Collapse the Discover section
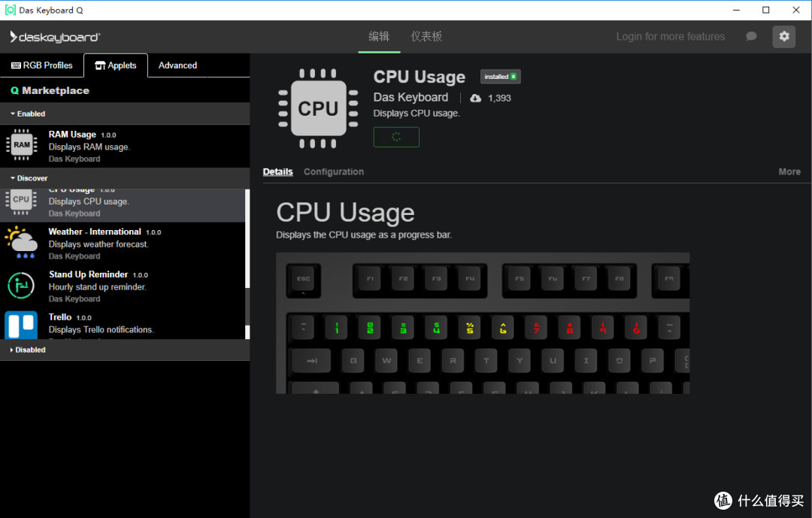 (125, 177)
